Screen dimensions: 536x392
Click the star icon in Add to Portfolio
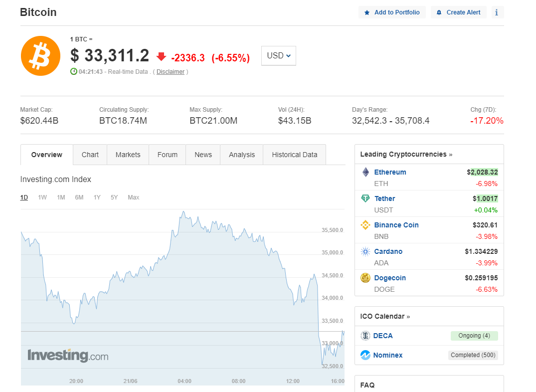pyautogui.click(x=367, y=12)
